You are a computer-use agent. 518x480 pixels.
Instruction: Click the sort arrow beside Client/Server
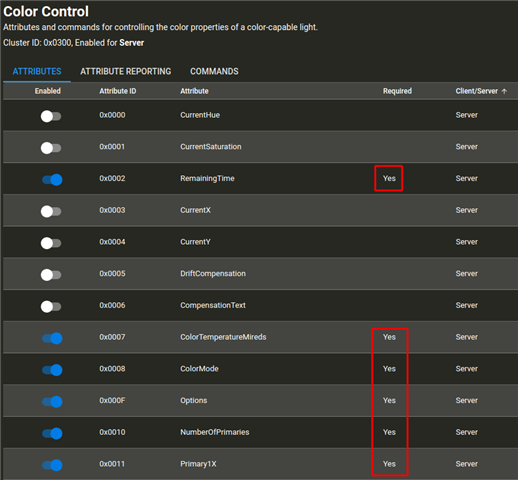tap(504, 91)
